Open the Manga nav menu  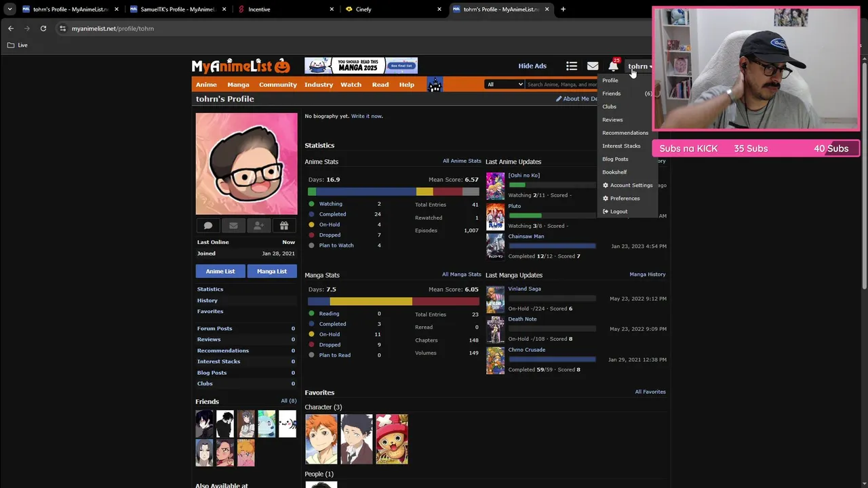tap(238, 85)
